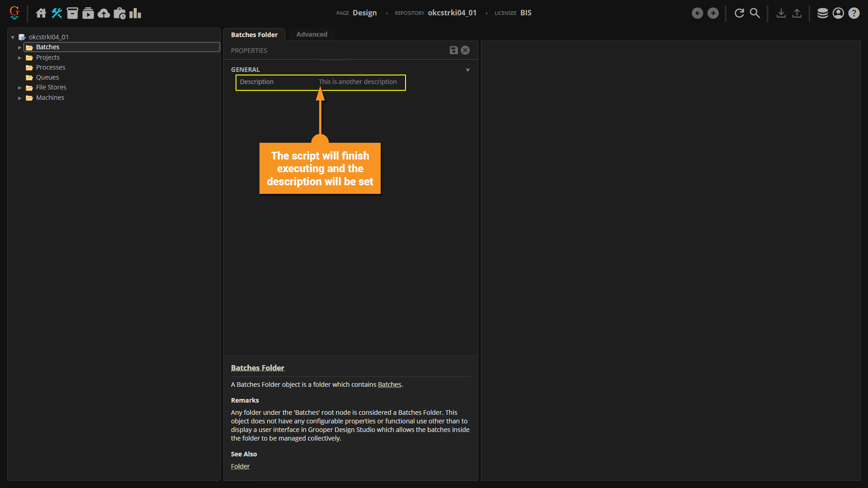Image resolution: width=868 pixels, height=488 pixels.
Task: Follow the Folder link under See Also
Action: (240, 466)
